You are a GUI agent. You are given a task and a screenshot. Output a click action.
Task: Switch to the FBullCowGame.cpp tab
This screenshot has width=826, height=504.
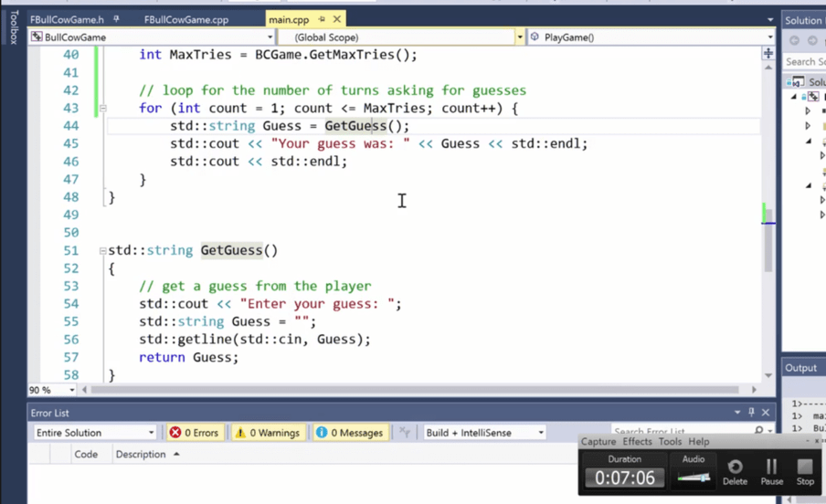186,20
